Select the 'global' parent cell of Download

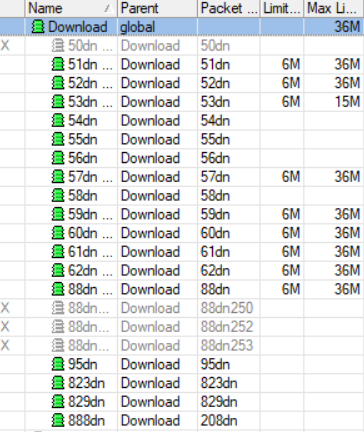coord(138,27)
